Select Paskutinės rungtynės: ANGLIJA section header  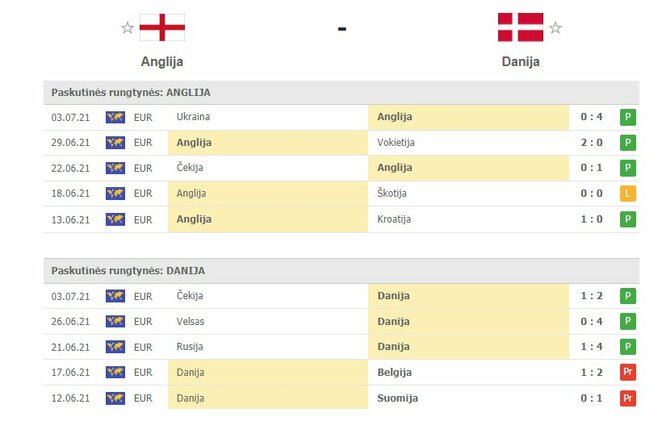point(341,92)
